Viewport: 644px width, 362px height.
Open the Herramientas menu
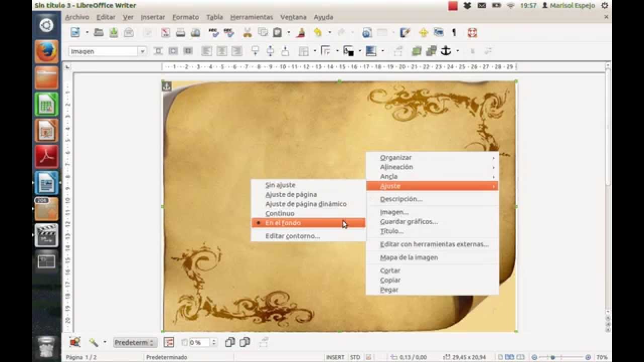click(x=252, y=17)
